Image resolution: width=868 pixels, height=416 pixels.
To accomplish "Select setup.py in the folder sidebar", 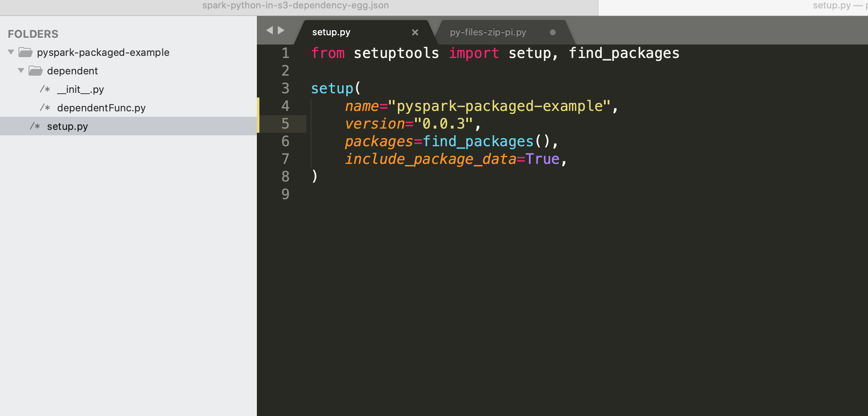I will 68,126.
